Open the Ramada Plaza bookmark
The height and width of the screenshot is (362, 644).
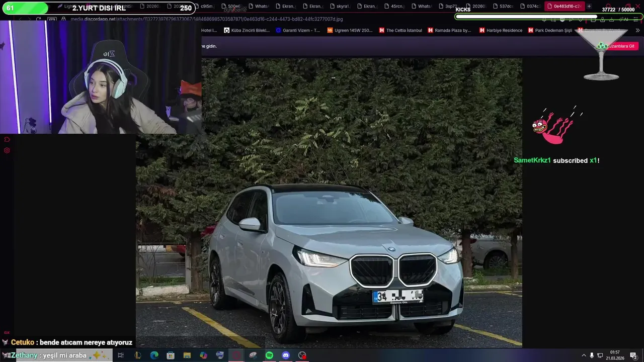(449, 30)
